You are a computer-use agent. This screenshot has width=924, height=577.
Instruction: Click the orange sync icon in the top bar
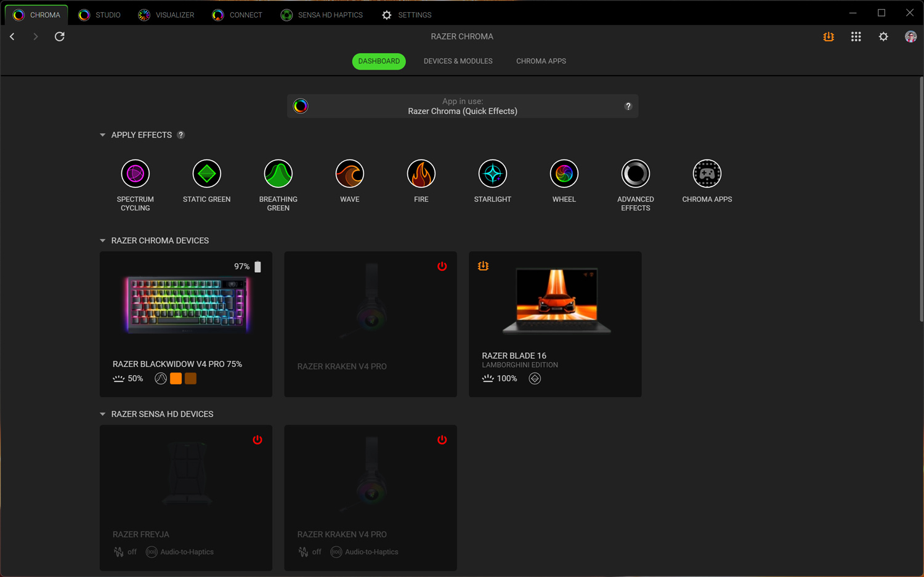pyautogui.click(x=829, y=36)
